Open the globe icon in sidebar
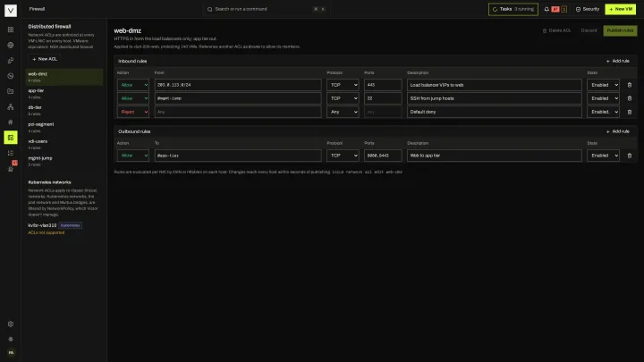Viewport: 644px width, 362px height. coord(11,46)
